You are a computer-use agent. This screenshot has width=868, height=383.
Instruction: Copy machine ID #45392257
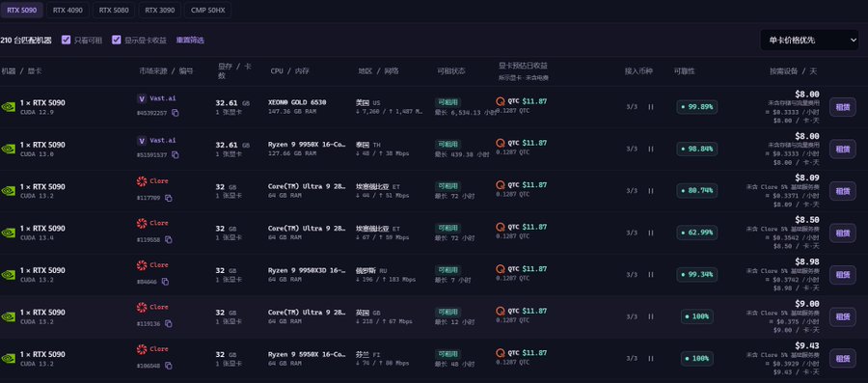click(175, 113)
